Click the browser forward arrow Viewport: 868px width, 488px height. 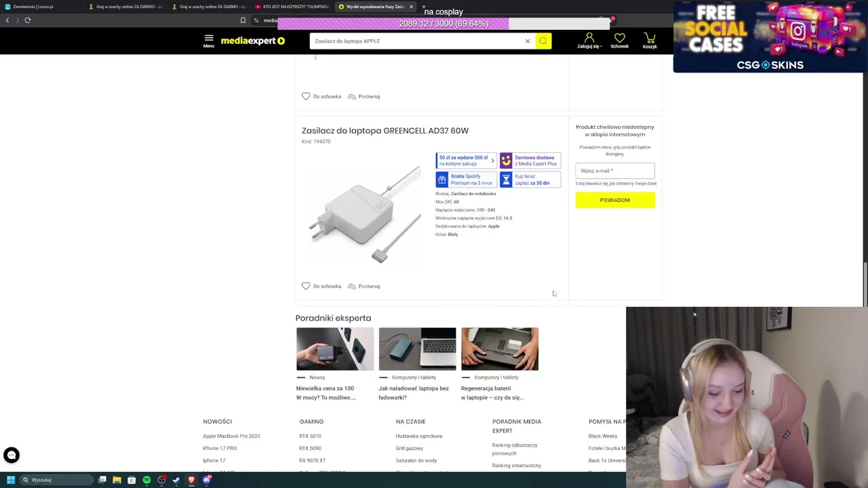click(x=18, y=20)
